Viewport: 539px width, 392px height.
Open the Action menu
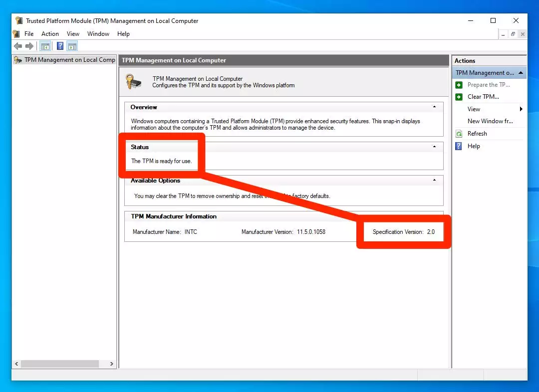tap(50, 34)
